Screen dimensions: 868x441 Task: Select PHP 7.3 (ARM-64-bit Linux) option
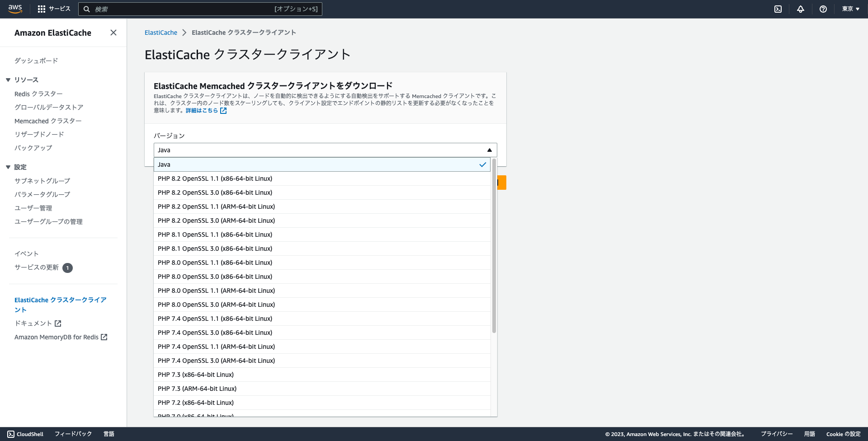(x=197, y=389)
